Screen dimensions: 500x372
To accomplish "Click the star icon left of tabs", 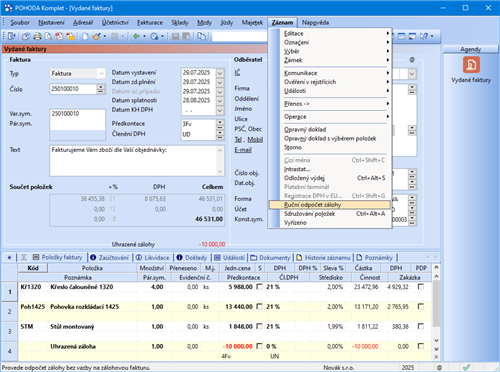I will pos(9,257).
